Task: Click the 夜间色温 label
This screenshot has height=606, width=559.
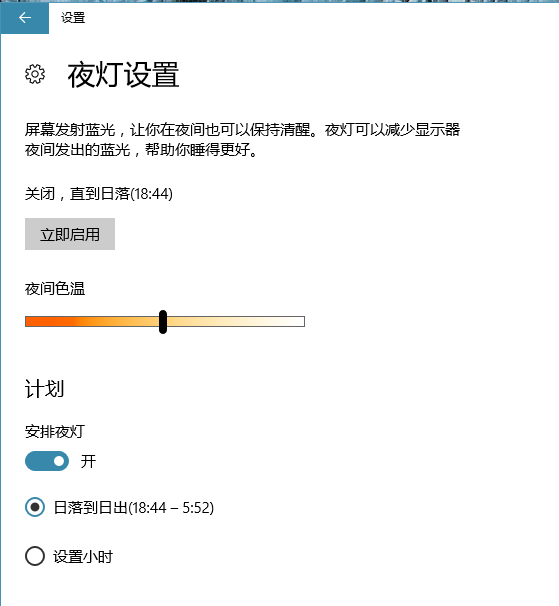Action: (x=55, y=289)
